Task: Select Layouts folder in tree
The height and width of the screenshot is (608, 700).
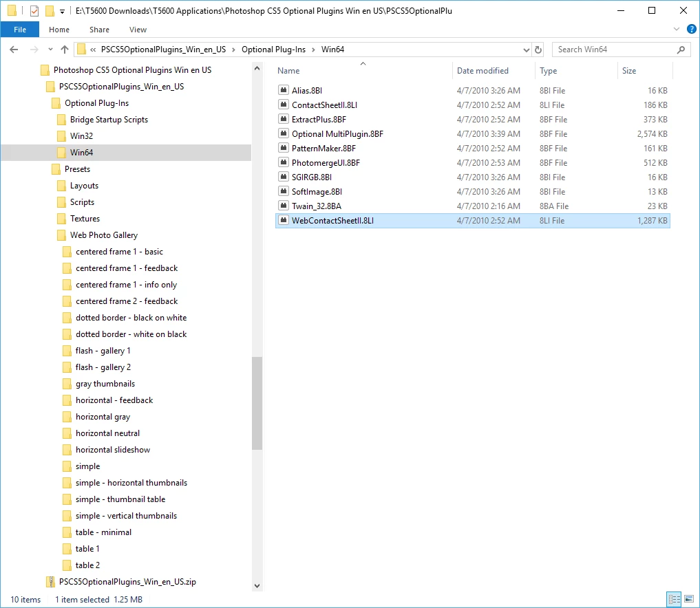Action: click(x=84, y=186)
